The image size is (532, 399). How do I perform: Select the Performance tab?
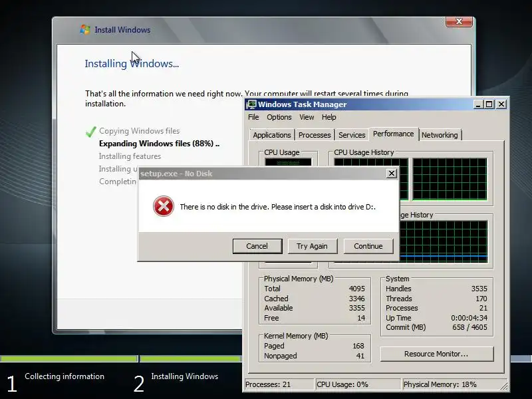tap(393, 134)
